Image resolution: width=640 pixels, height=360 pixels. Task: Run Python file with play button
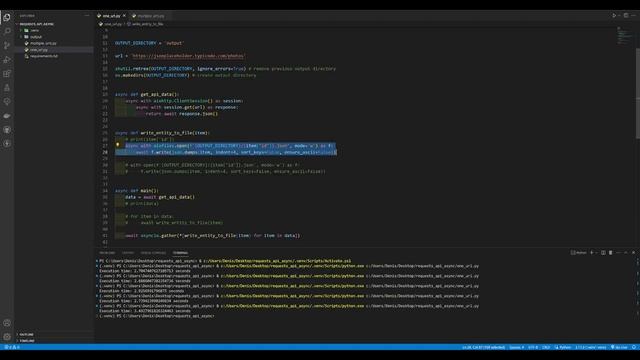point(613,16)
